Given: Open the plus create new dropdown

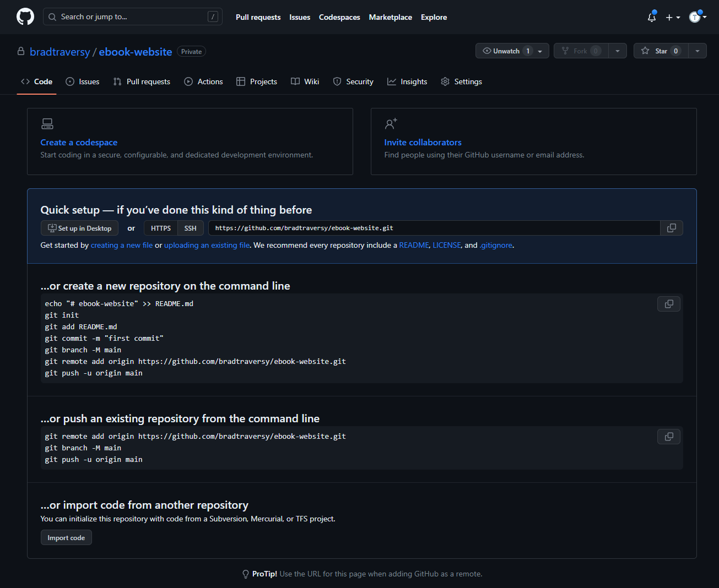Looking at the screenshot, I should (x=673, y=17).
